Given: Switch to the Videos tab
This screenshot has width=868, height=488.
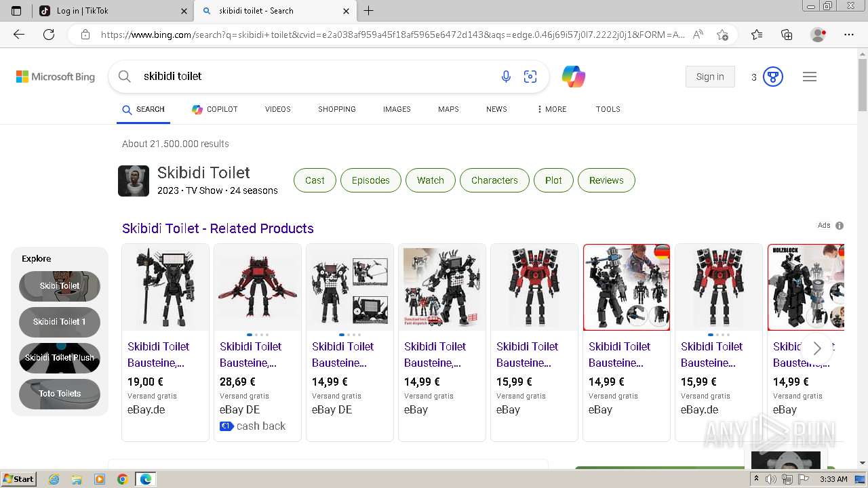Looking at the screenshot, I should point(277,109).
